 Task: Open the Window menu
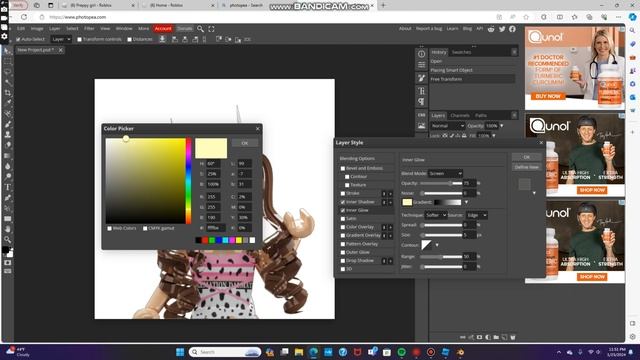point(124,29)
